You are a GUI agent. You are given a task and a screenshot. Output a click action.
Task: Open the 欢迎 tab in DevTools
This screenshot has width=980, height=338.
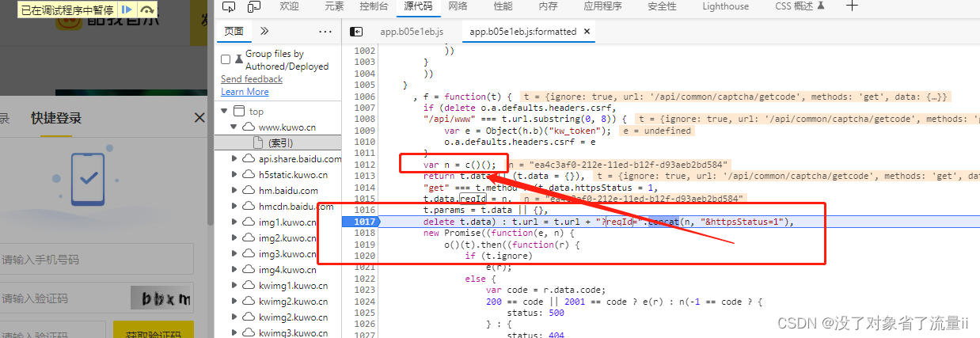[x=290, y=6]
